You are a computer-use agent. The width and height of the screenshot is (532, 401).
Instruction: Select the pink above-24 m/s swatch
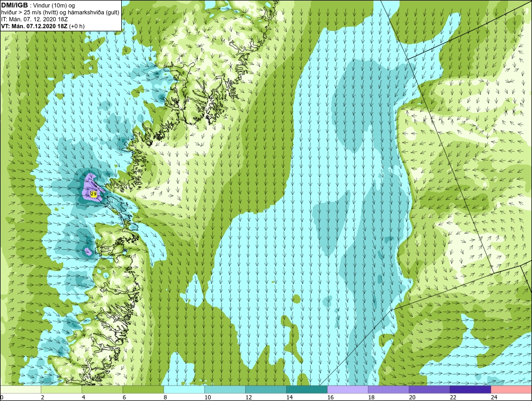[511, 389]
